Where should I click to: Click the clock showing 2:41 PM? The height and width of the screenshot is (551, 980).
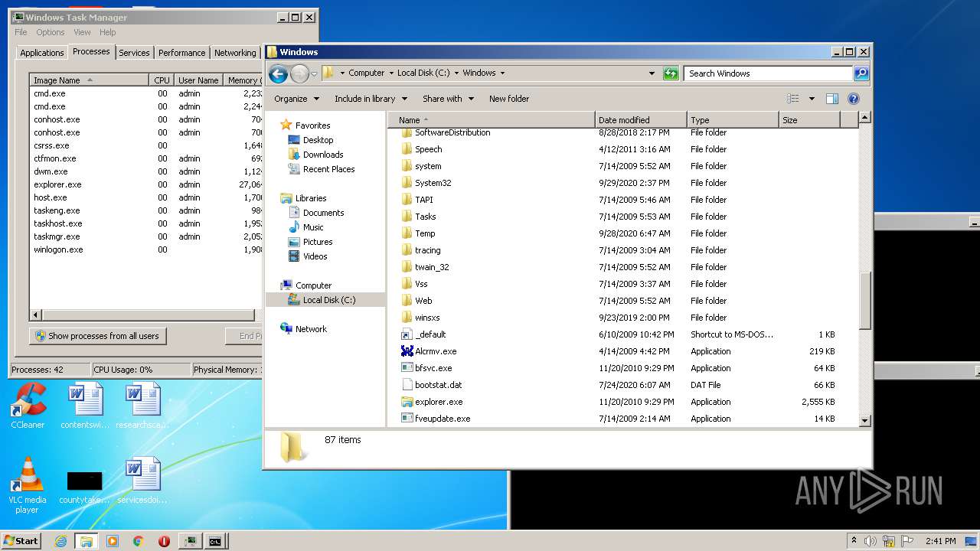pyautogui.click(x=939, y=541)
